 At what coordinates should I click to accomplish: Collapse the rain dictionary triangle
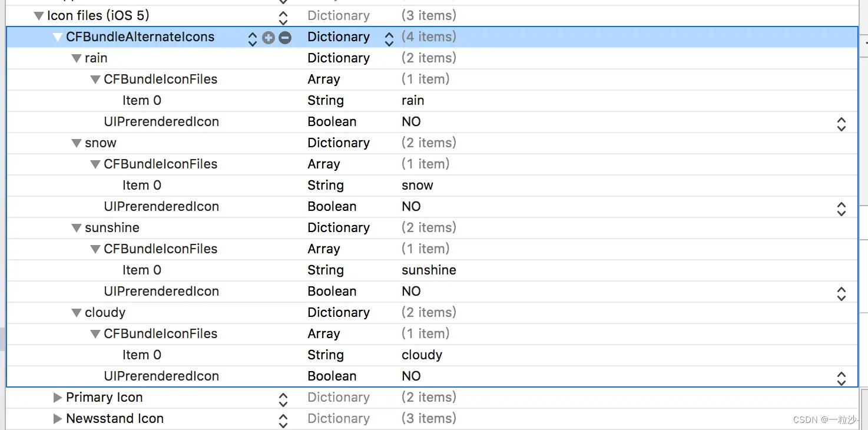tap(77, 58)
